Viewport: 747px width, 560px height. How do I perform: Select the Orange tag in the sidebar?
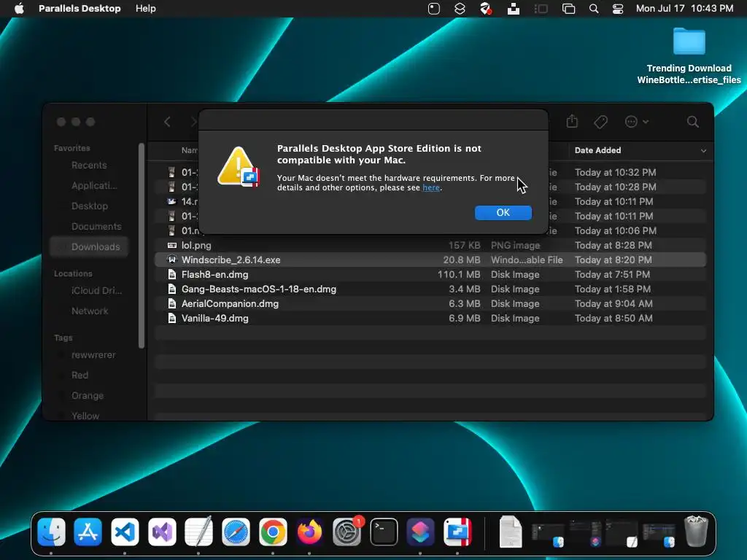[88, 396]
